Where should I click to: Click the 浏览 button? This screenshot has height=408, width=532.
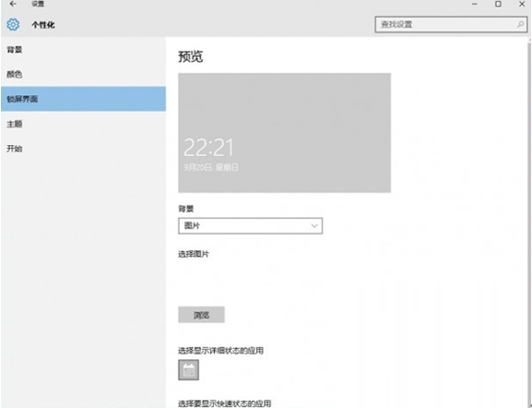point(201,315)
